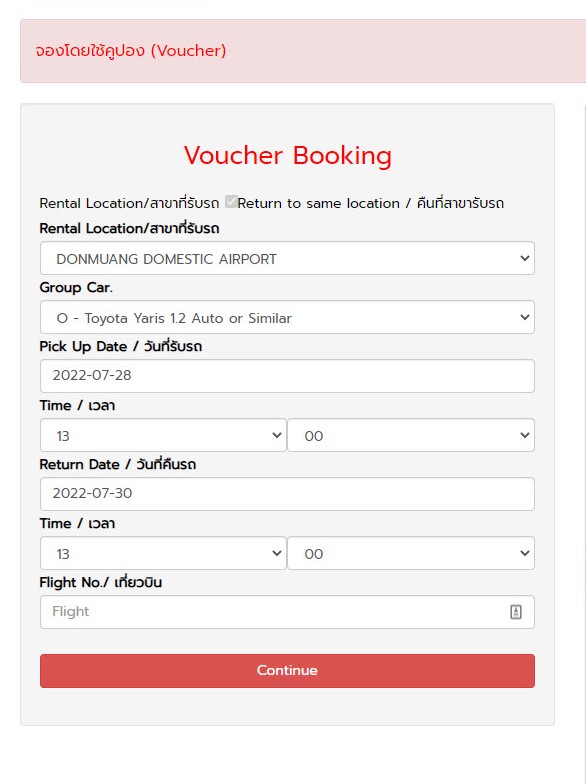Open the DONMUANG DOMESTIC AIRPORT location dropdown
586x784 pixels.
(287, 258)
